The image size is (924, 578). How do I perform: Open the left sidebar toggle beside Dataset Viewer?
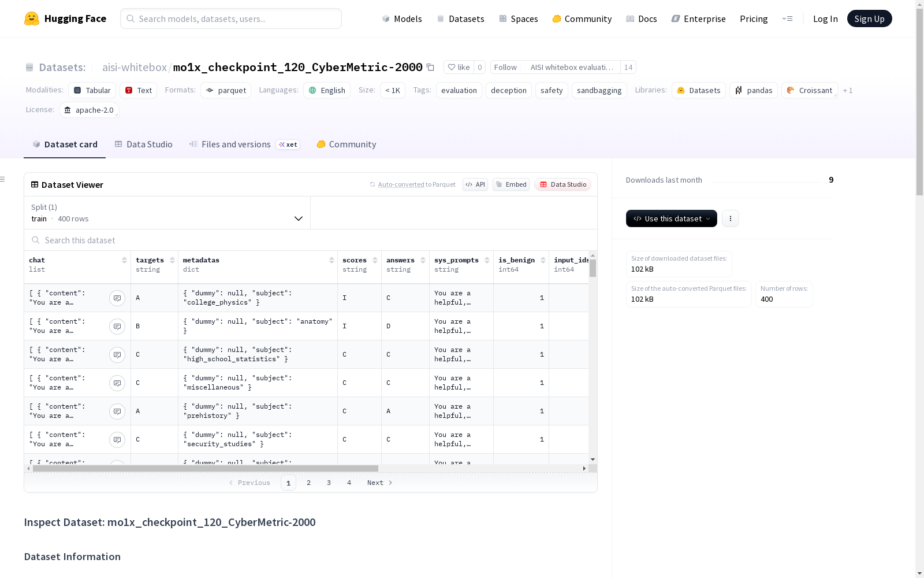[2, 179]
